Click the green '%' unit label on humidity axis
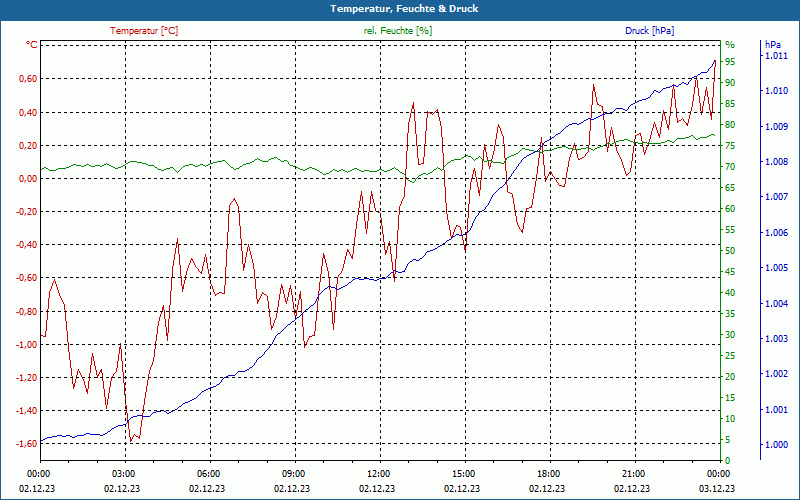Viewport: 800px width, 500px height. coord(730,44)
